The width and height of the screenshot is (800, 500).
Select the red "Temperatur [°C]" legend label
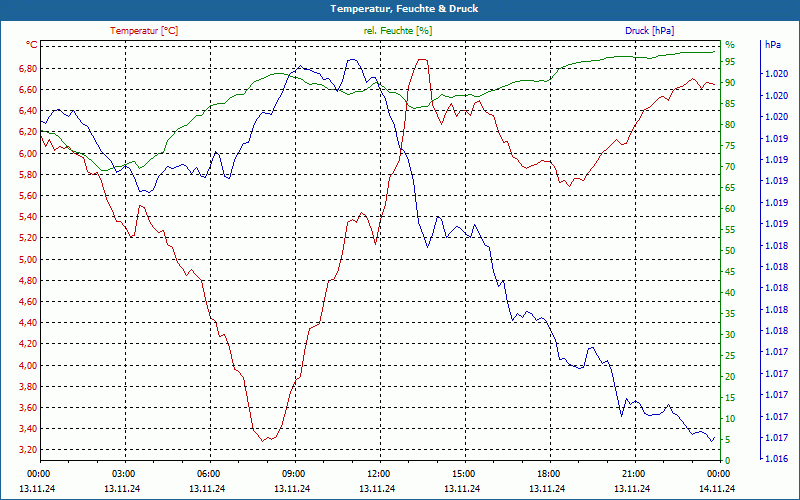click(x=144, y=31)
